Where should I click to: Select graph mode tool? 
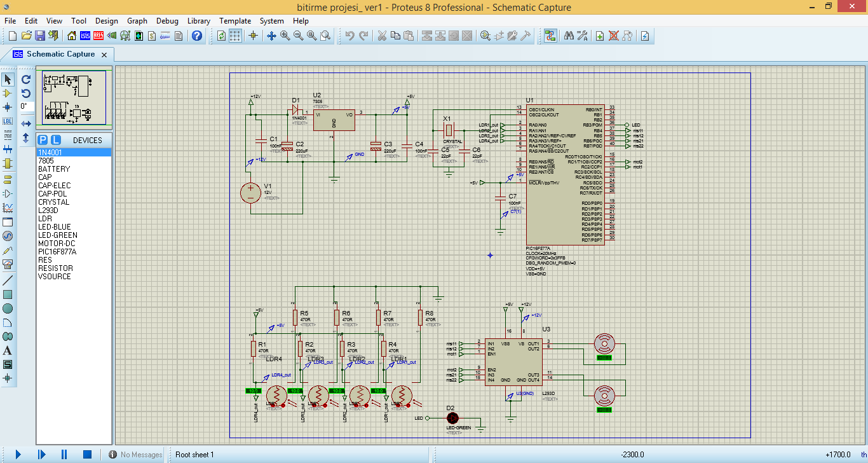tap(8, 207)
